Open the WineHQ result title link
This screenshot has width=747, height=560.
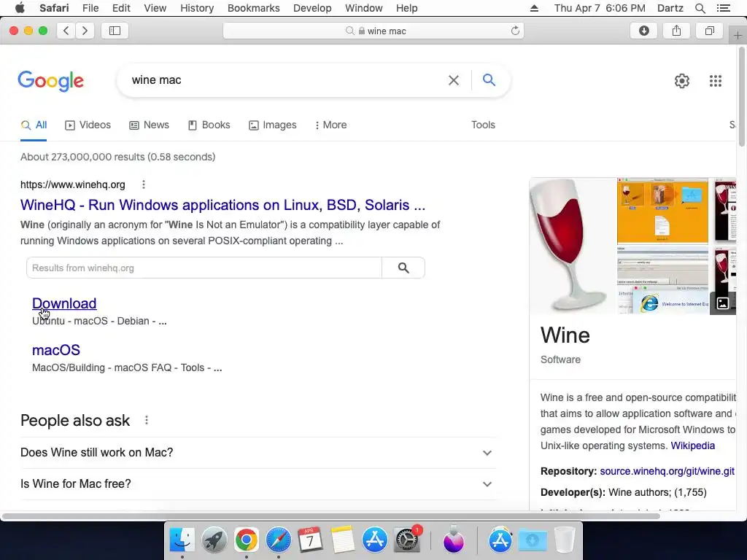222,205
